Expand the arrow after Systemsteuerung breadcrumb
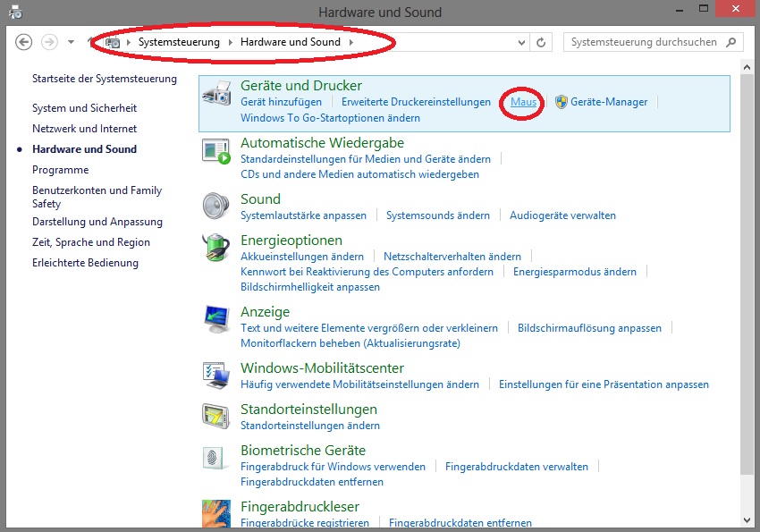Image resolution: width=760 pixels, height=532 pixels. pyautogui.click(x=231, y=43)
